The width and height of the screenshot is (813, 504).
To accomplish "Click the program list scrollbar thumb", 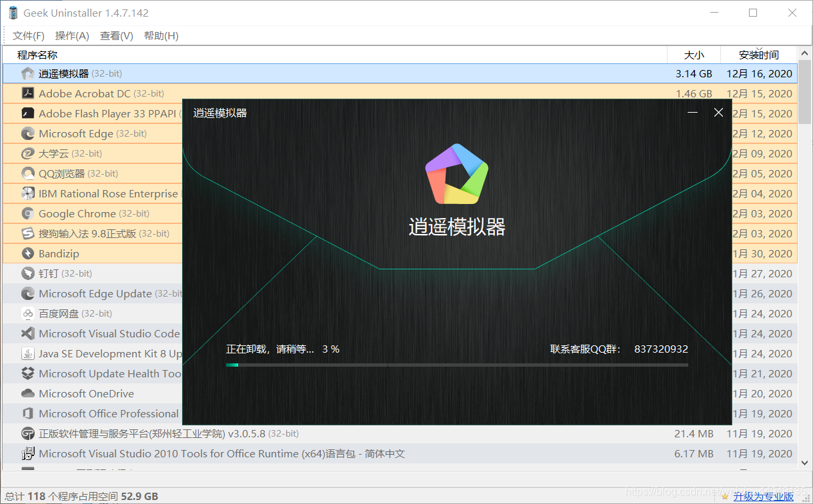I will (804, 93).
